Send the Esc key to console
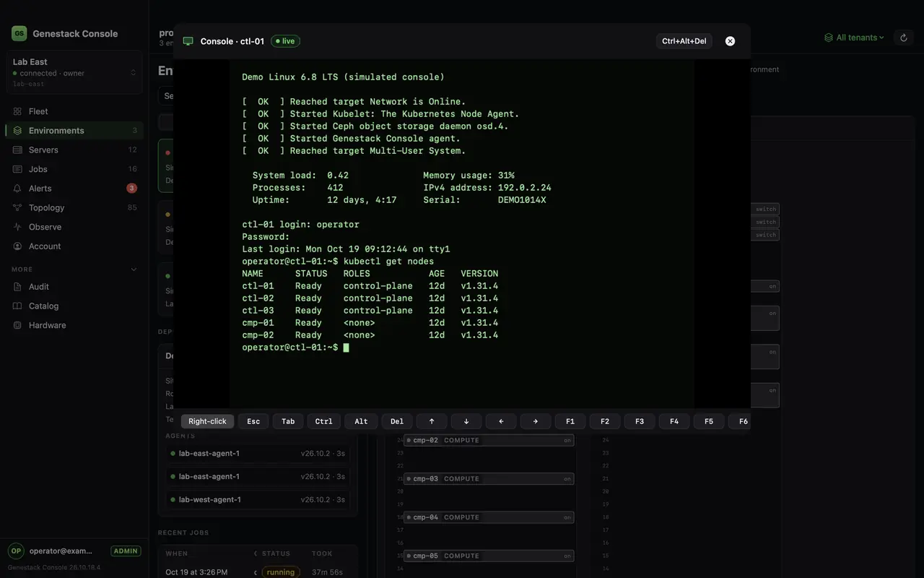The height and width of the screenshot is (578, 924). coord(253,421)
